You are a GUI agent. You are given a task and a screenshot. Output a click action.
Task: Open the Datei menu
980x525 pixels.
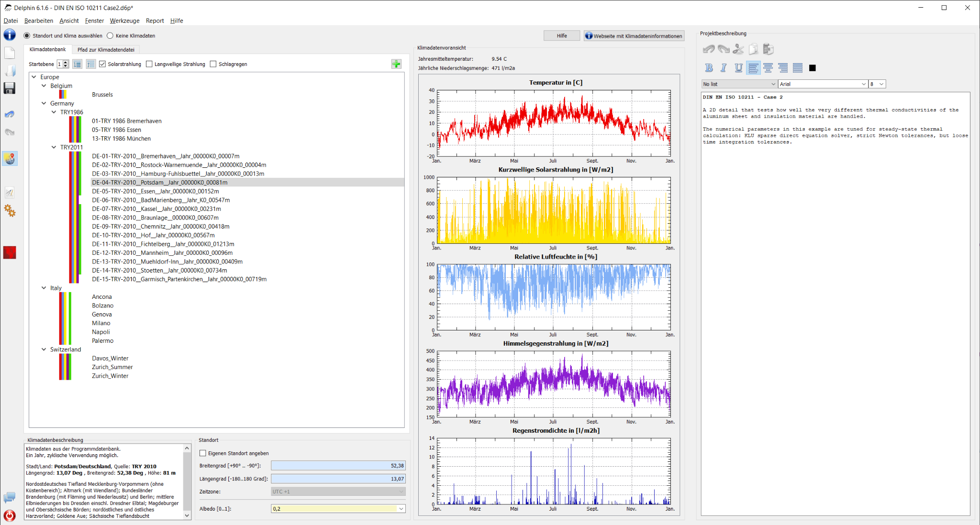pyautogui.click(x=11, y=21)
